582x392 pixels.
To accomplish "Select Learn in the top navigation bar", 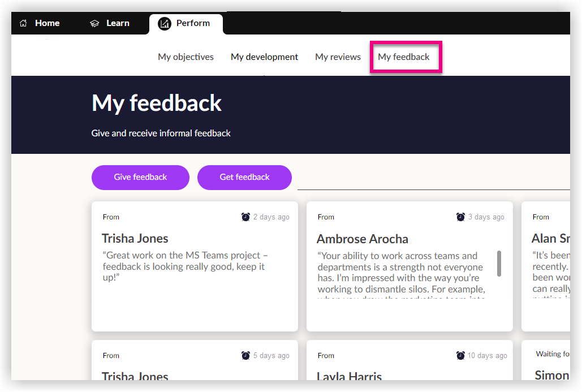I will tap(118, 23).
